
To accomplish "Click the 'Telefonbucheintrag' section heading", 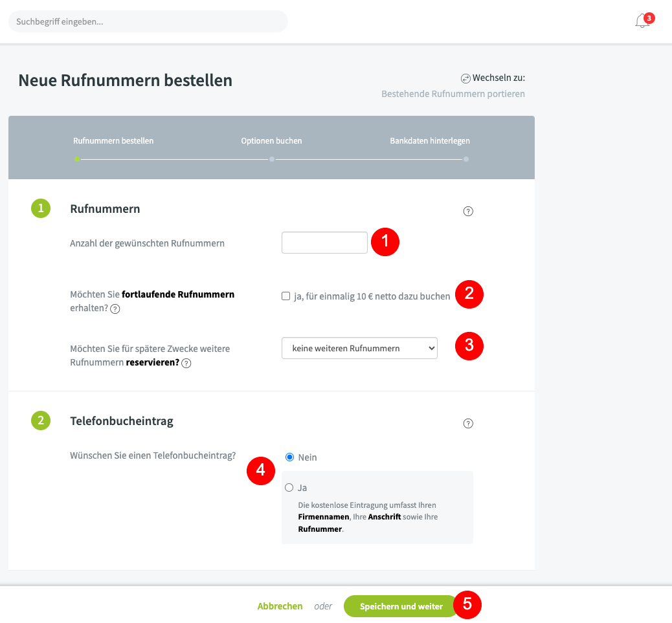I will point(122,421).
